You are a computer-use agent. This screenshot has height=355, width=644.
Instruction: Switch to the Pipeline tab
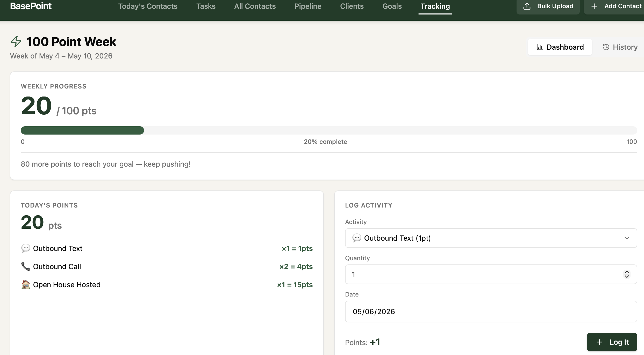(x=308, y=6)
